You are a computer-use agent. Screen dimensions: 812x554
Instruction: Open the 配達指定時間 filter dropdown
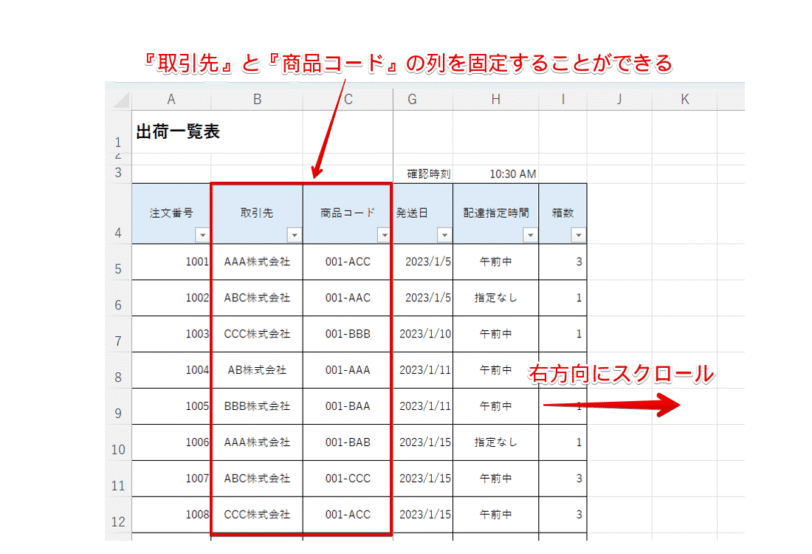pyautogui.click(x=530, y=235)
